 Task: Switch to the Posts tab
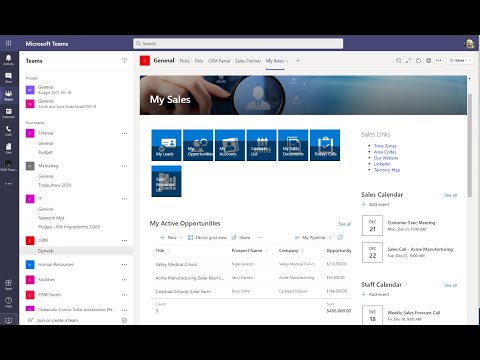click(x=184, y=61)
